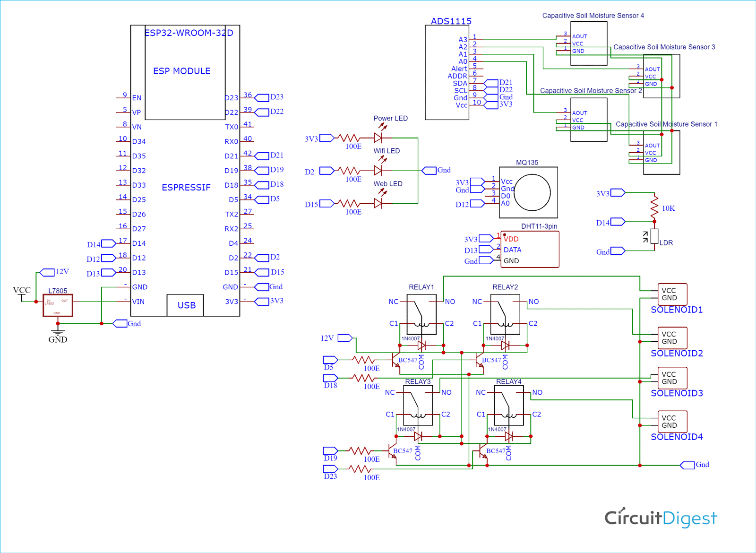
Task: Click the Power LED symbol
Action: [x=378, y=138]
